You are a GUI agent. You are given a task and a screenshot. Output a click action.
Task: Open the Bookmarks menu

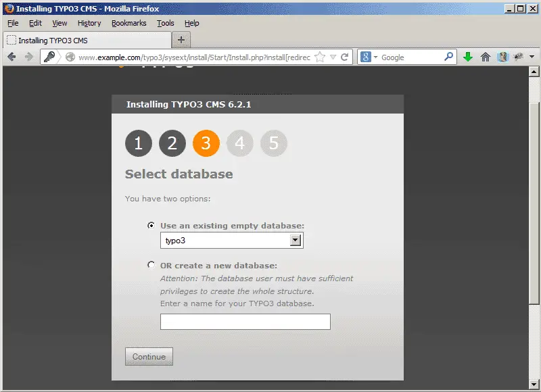click(x=128, y=23)
